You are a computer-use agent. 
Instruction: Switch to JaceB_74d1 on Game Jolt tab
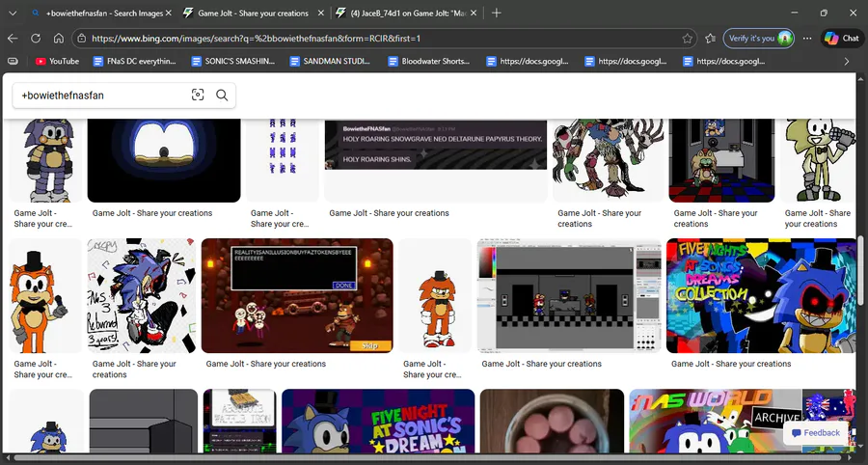[407, 13]
